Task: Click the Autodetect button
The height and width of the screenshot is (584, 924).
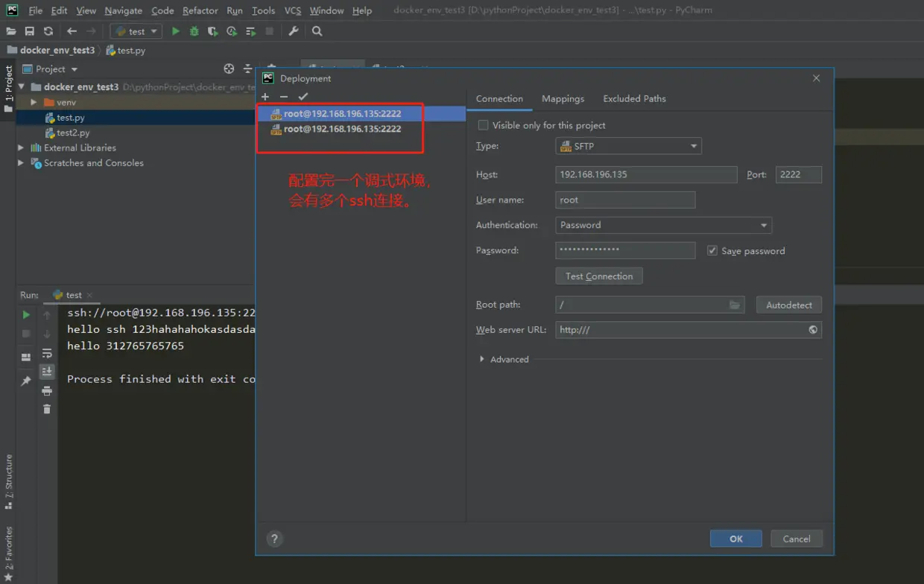Action: coord(789,305)
